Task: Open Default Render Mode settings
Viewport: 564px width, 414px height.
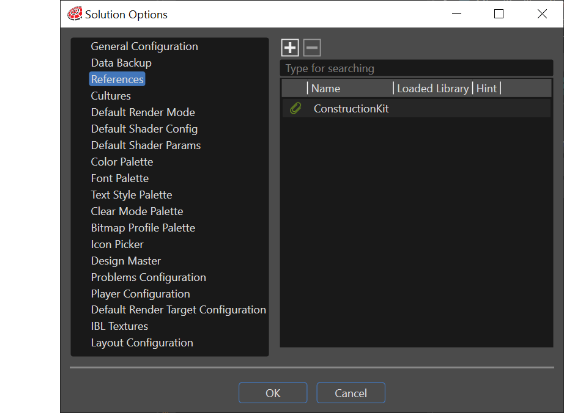Action: [143, 112]
